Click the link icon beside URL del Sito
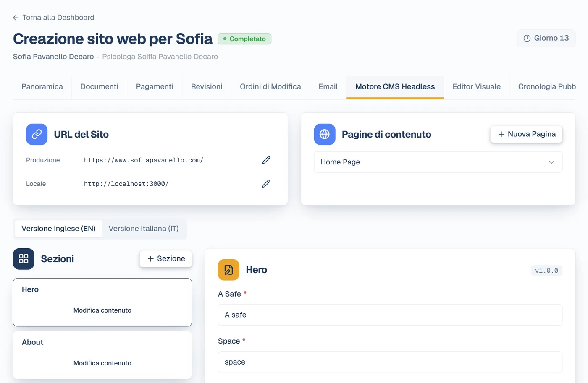Viewport: 588px width, 383px height. (x=37, y=134)
